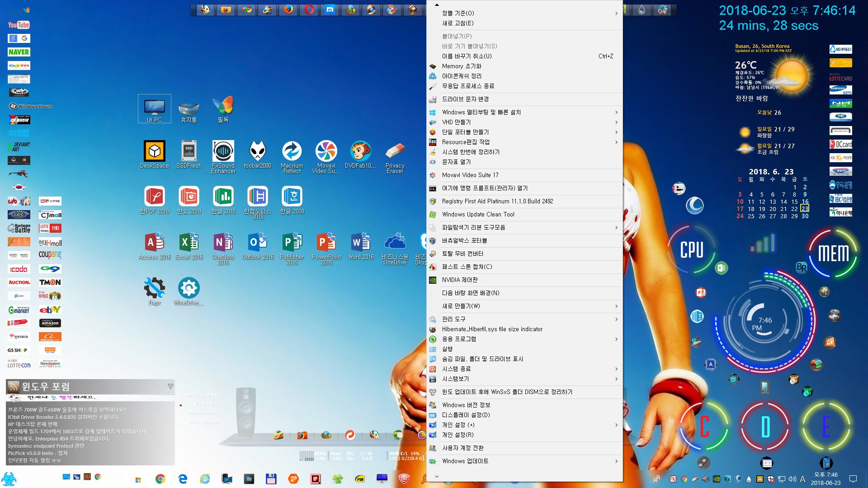Open the YouTube sidebar shortcut
Image resolution: width=868 pixels, height=488 pixels.
click(19, 25)
